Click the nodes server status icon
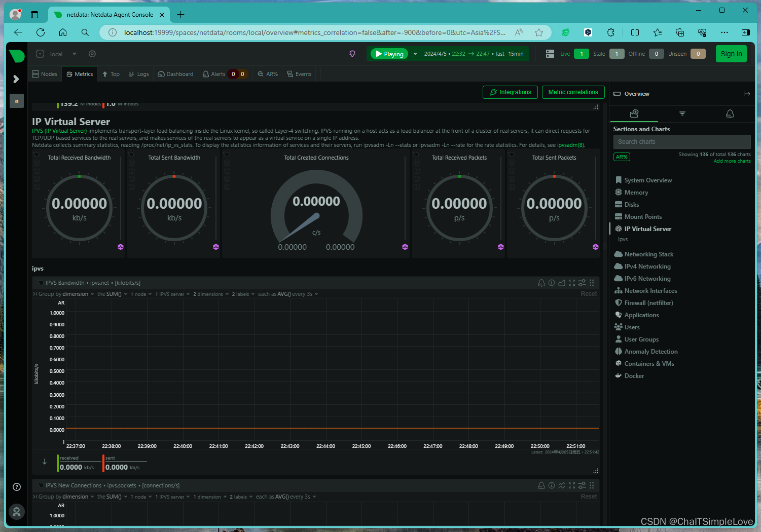 550,54
